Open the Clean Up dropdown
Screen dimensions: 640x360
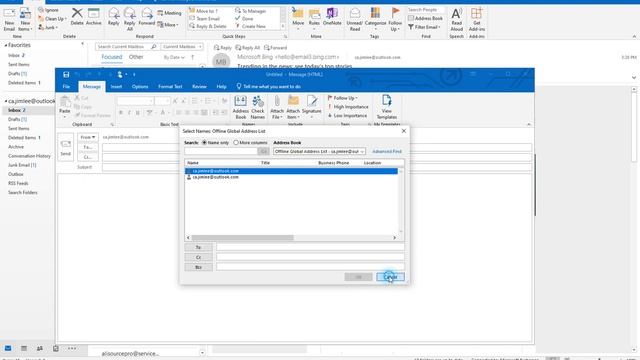(53, 19)
